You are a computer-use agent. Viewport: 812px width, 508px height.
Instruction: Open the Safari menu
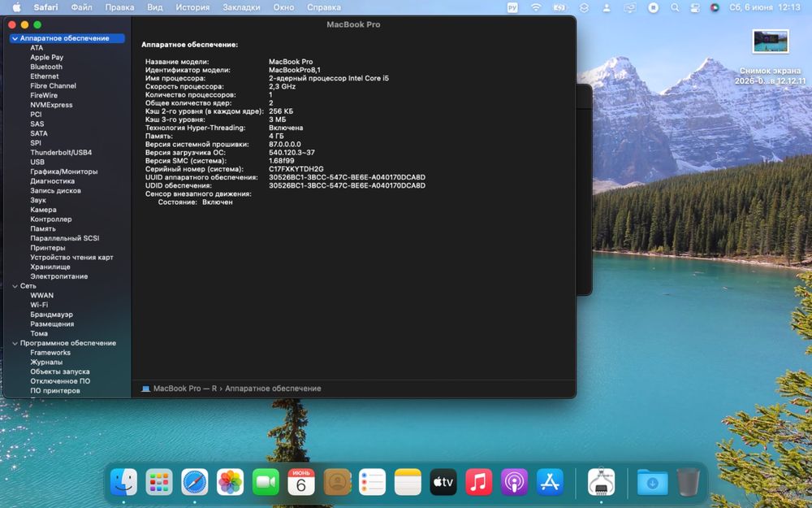tap(45, 7)
